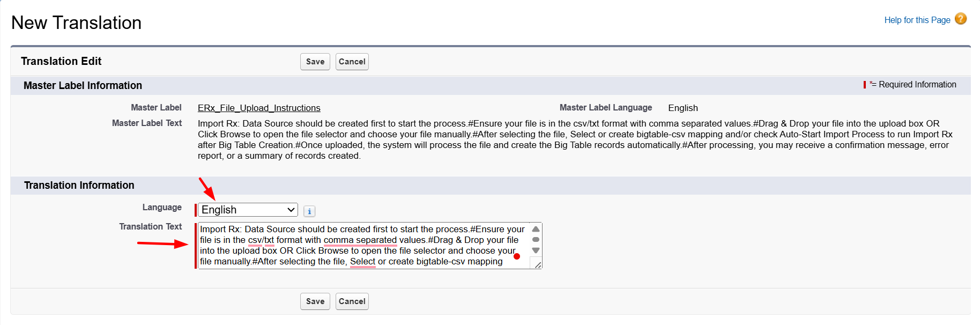This screenshot has width=980, height=325.
Task: Click the Translation Edit heading
Action: (x=61, y=61)
